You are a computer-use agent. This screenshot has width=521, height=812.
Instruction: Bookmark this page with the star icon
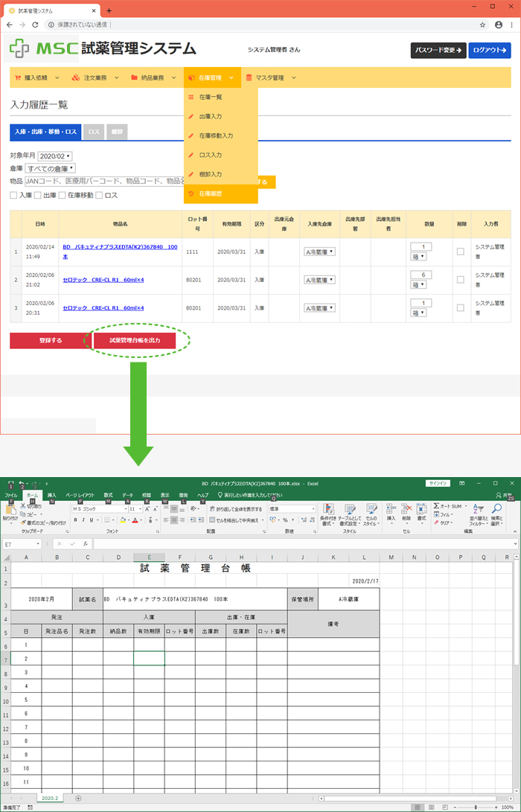coord(483,25)
